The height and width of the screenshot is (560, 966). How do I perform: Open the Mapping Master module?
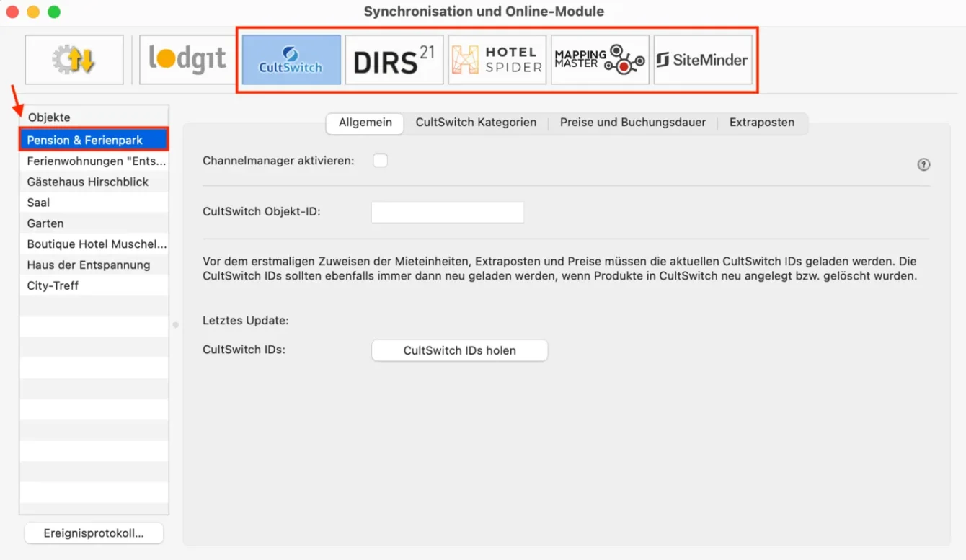click(600, 60)
